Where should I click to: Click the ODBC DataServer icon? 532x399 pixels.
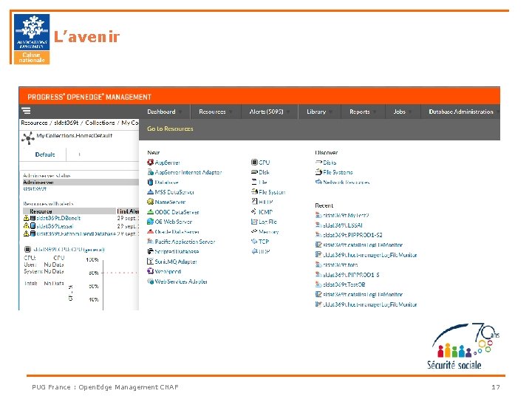tap(150, 212)
